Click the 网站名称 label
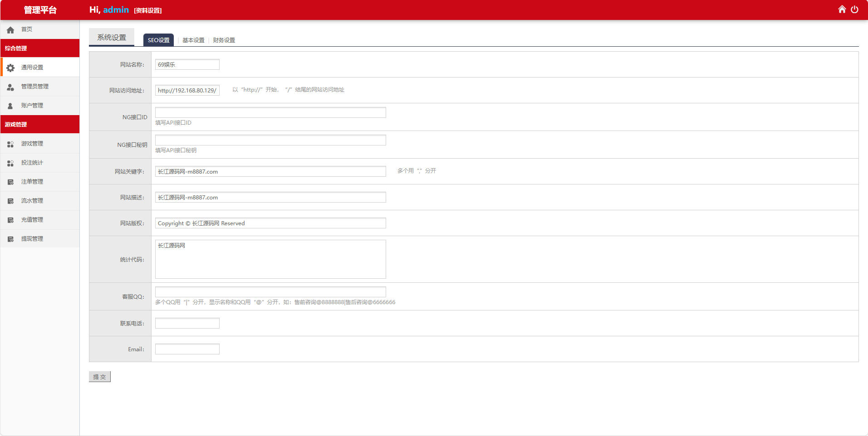 132,65
